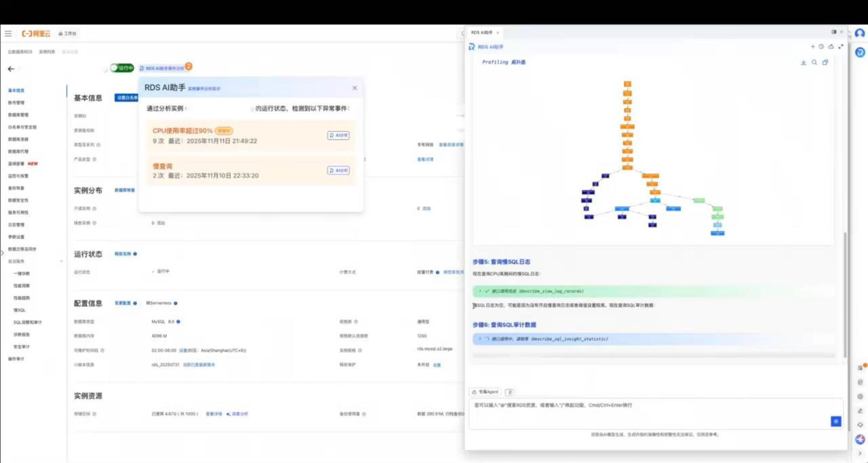This screenshot has height=463, width=868.
Task: Expand describe_slow_log_records call result
Action: click(480, 291)
